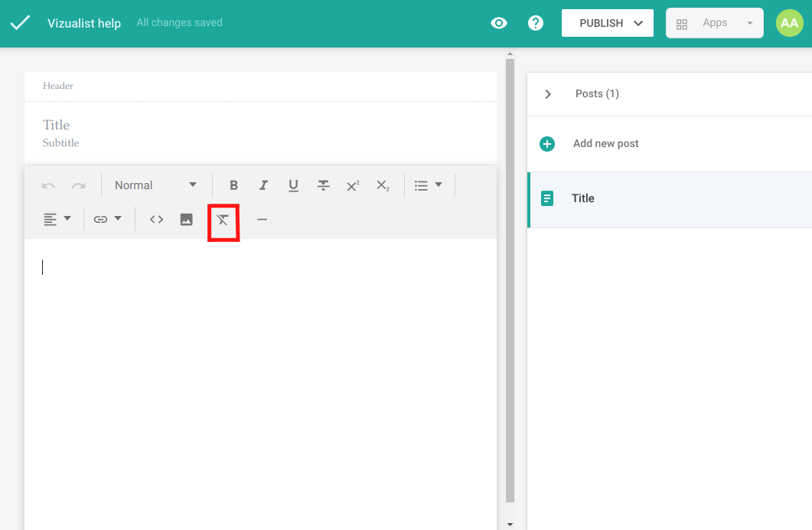Click the Title field in the header
The height and width of the screenshot is (530, 812).
pyautogui.click(x=57, y=125)
